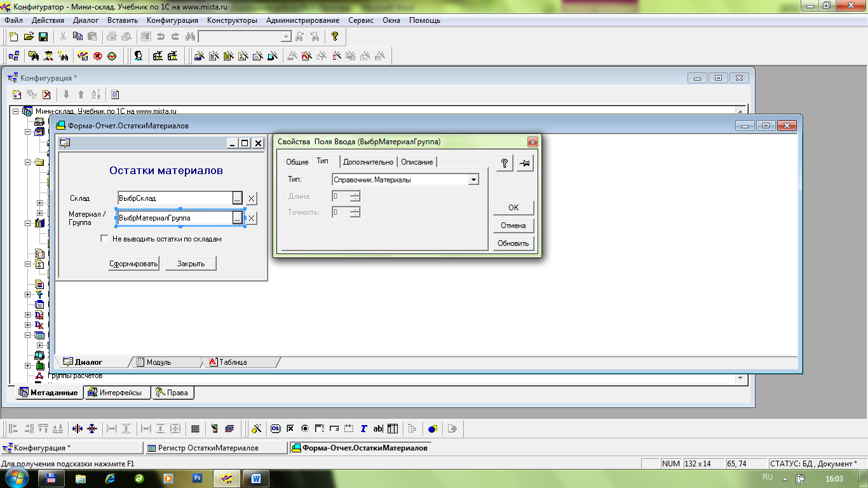The width and height of the screenshot is (868, 488).
Task: Click the layers icon in bottom toolbar
Action: point(229,429)
